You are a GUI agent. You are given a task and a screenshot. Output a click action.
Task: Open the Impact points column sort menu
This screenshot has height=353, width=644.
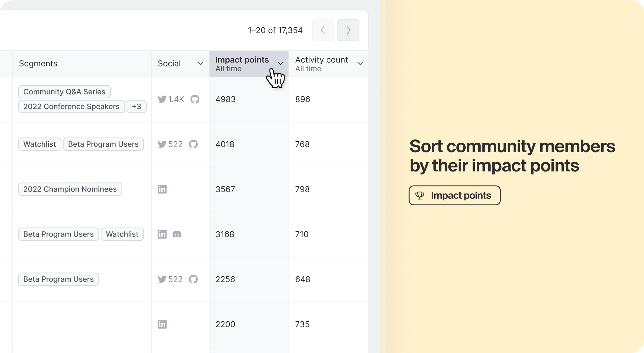point(280,64)
